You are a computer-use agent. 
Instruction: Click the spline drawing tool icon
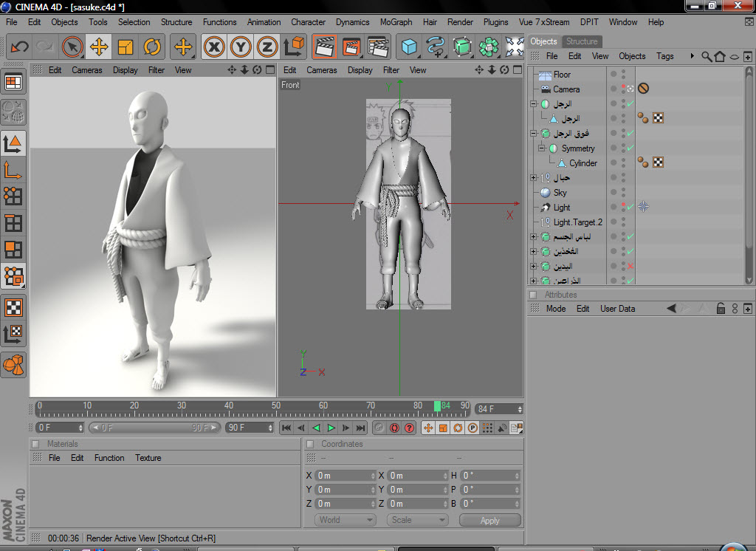(436, 47)
